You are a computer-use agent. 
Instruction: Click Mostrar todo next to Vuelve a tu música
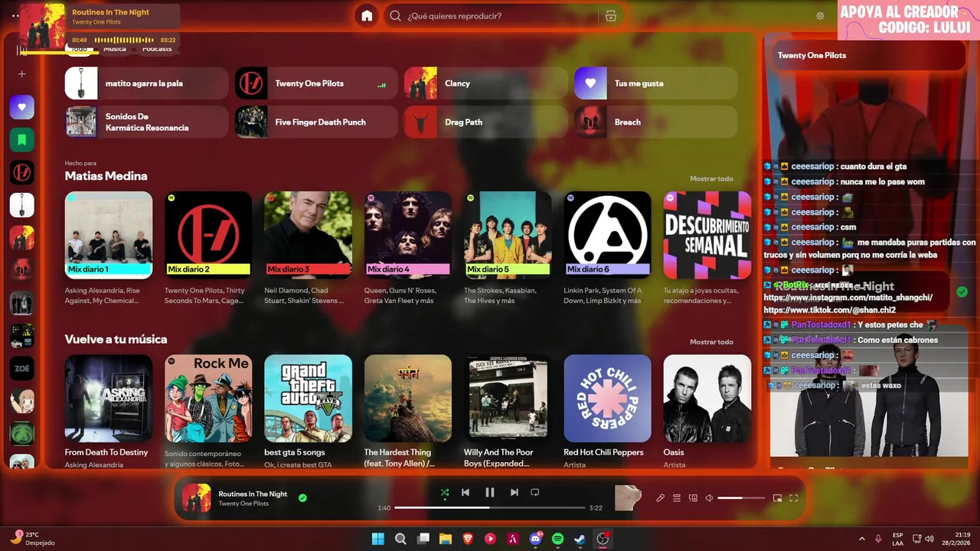pos(711,342)
